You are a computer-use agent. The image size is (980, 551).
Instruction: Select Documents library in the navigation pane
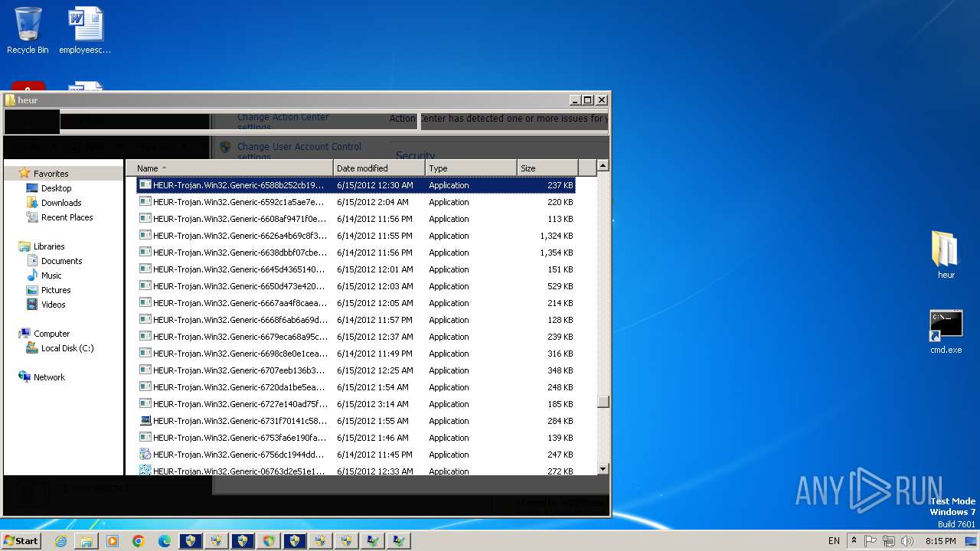pos(61,261)
